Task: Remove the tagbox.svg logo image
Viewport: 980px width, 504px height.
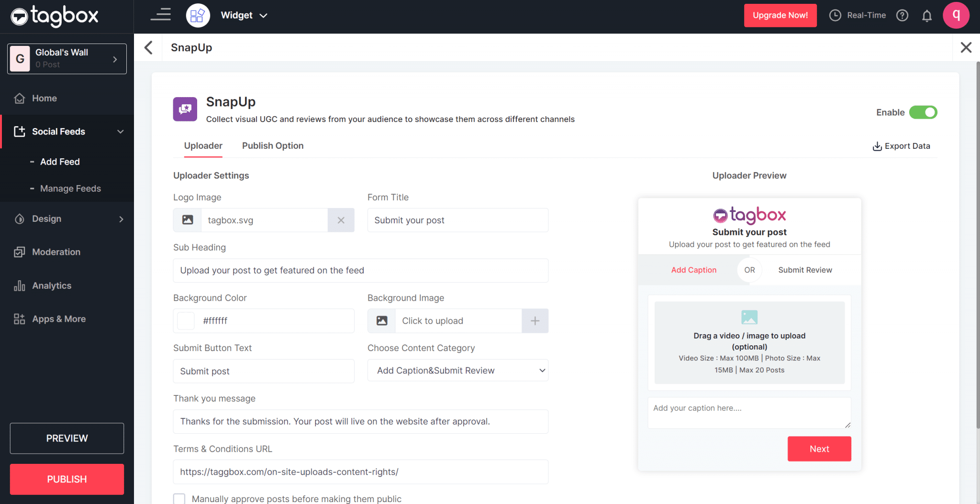Action: (341, 220)
